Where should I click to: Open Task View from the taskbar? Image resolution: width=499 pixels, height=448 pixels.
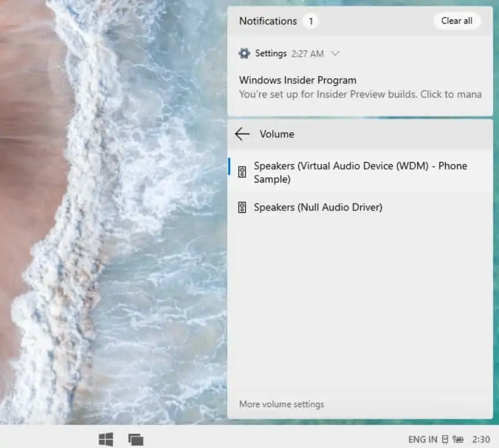click(x=136, y=439)
